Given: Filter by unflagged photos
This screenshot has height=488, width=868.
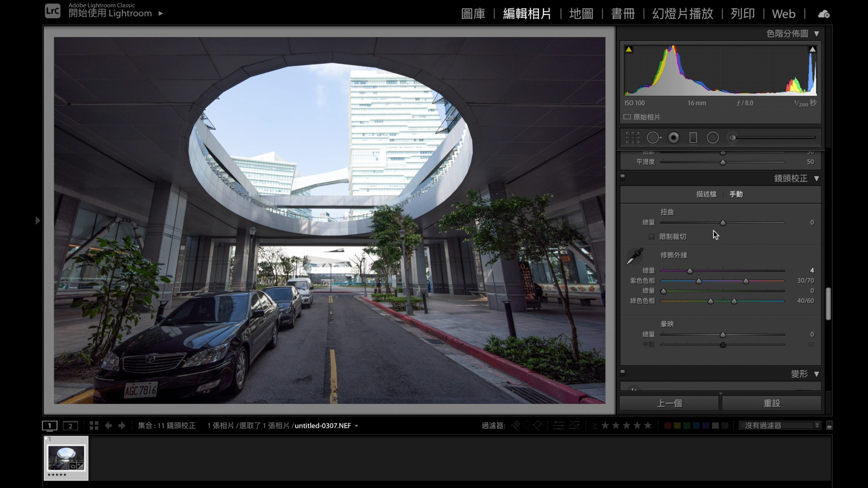Looking at the screenshot, I should click(x=527, y=426).
